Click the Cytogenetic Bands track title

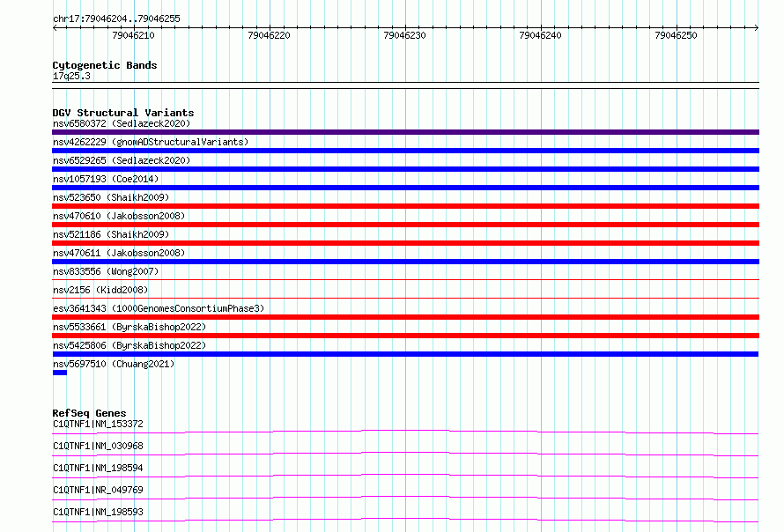[x=105, y=65]
